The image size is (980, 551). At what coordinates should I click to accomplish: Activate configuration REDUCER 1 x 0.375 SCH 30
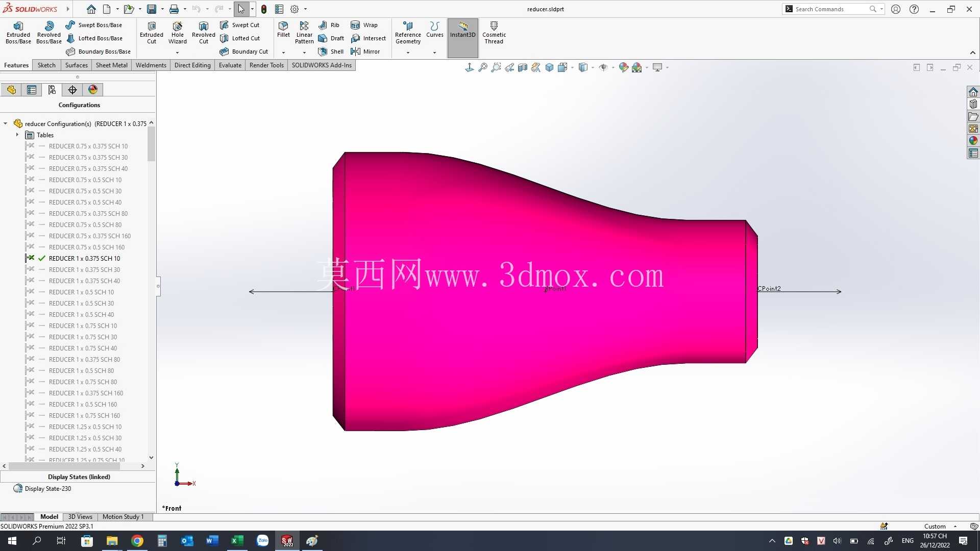click(x=85, y=270)
